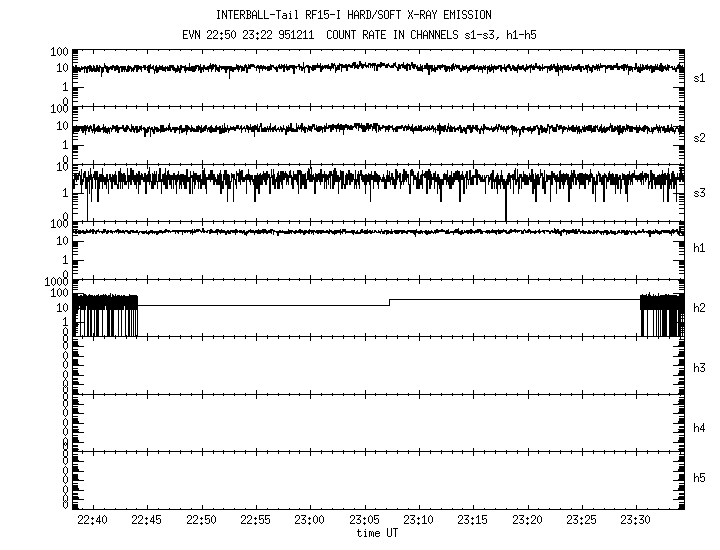
Task: Click the s2 channel label
Action: tap(700, 136)
